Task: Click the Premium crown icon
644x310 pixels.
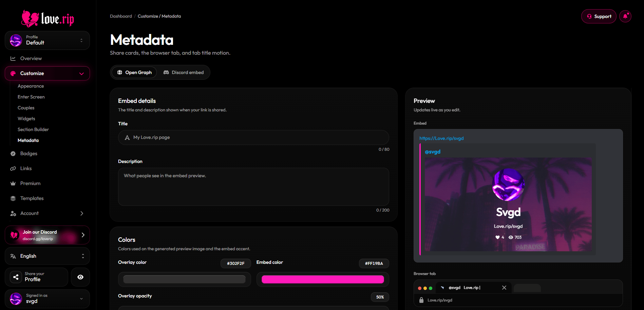Action: [13, 183]
